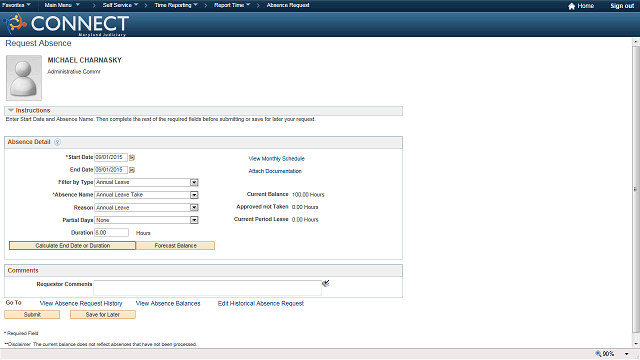Click the vertical page scrollbar
640x360 pixels.
click(636, 192)
